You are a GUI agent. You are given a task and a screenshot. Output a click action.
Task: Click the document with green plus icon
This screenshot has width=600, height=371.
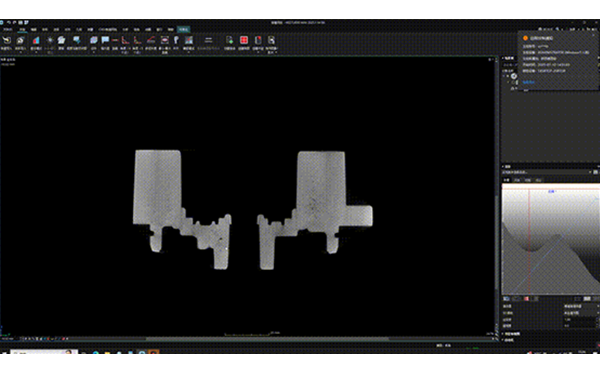[x=230, y=40]
